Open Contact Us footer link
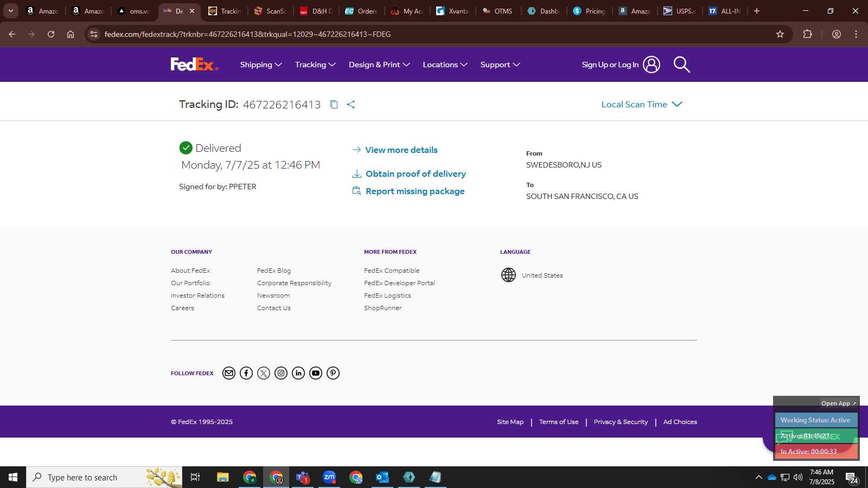 (274, 308)
